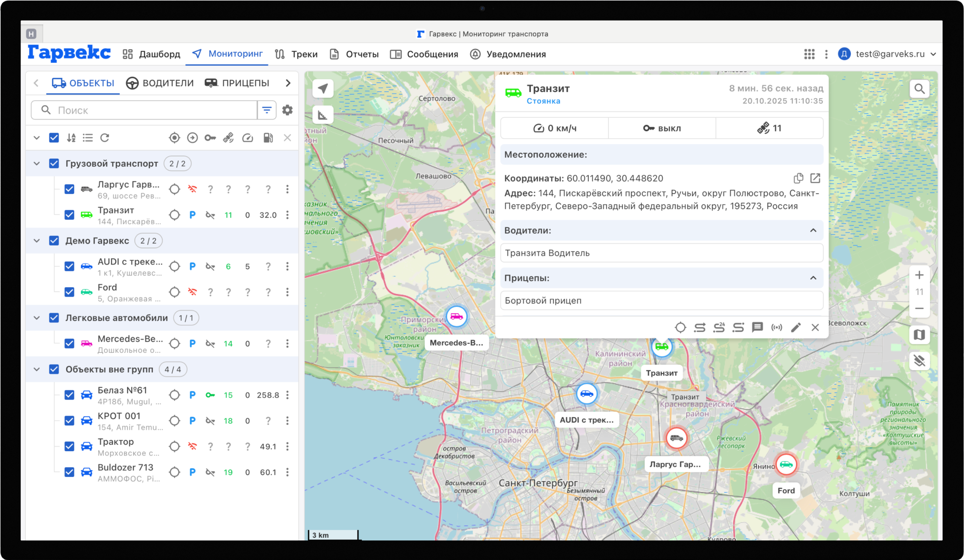This screenshot has width=964, height=560.
Task: Open map search magnifier icon
Action: [919, 89]
